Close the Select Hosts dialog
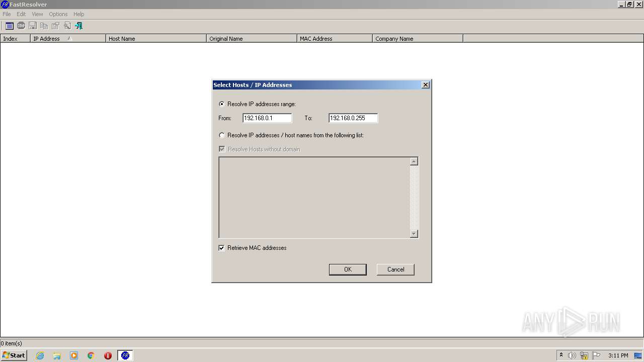 [426, 85]
